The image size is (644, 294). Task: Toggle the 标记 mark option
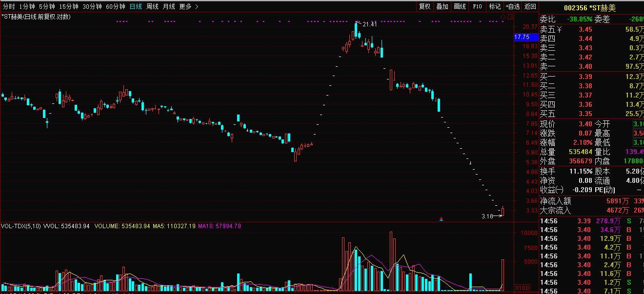[495, 6]
